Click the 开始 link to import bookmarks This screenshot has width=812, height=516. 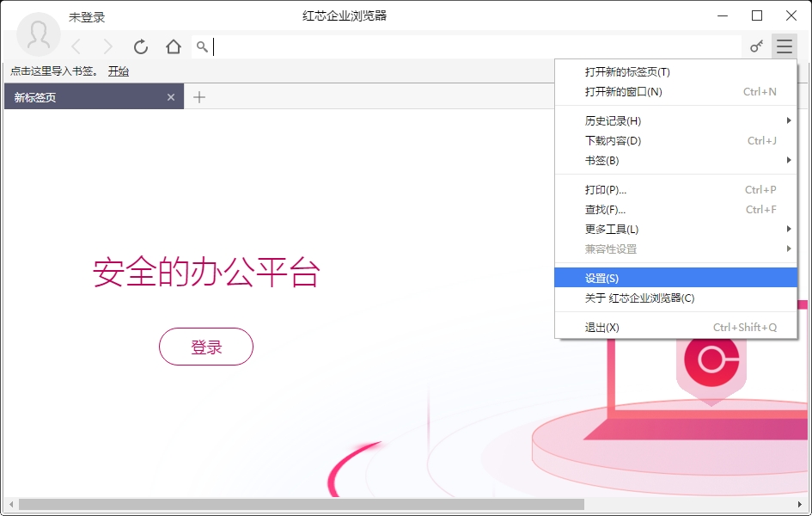coord(119,71)
